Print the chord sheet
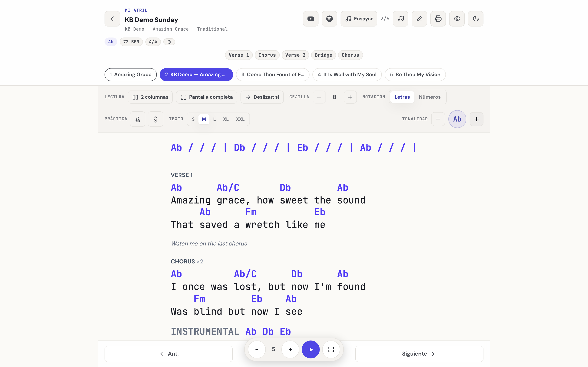 pyautogui.click(x=438, y=19)
